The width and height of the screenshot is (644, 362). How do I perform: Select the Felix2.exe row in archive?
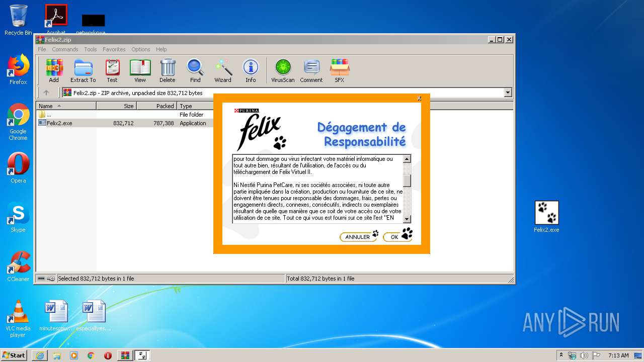coord(124,123)
